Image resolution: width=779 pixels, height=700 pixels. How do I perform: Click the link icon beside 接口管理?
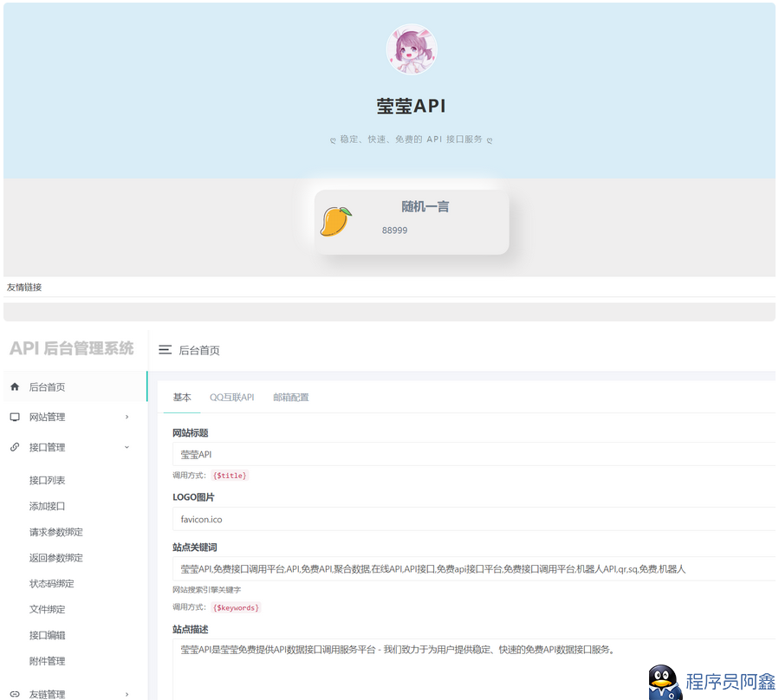click(x=15, y=447)
